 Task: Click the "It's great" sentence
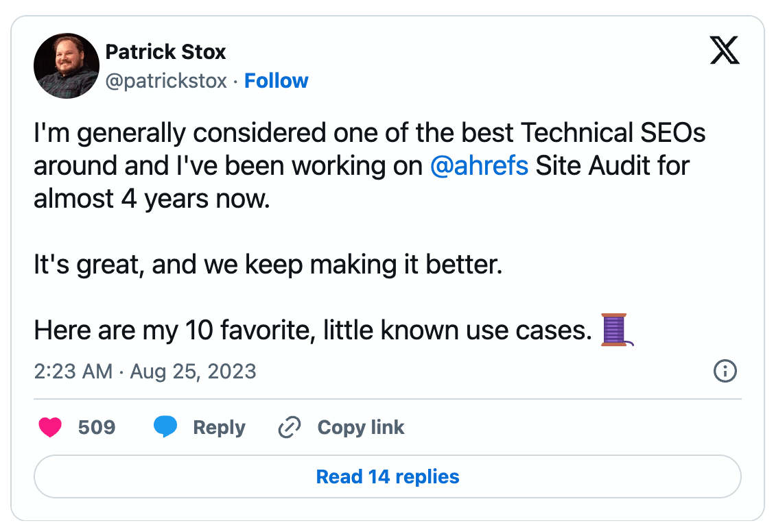(x=268, y=265)
